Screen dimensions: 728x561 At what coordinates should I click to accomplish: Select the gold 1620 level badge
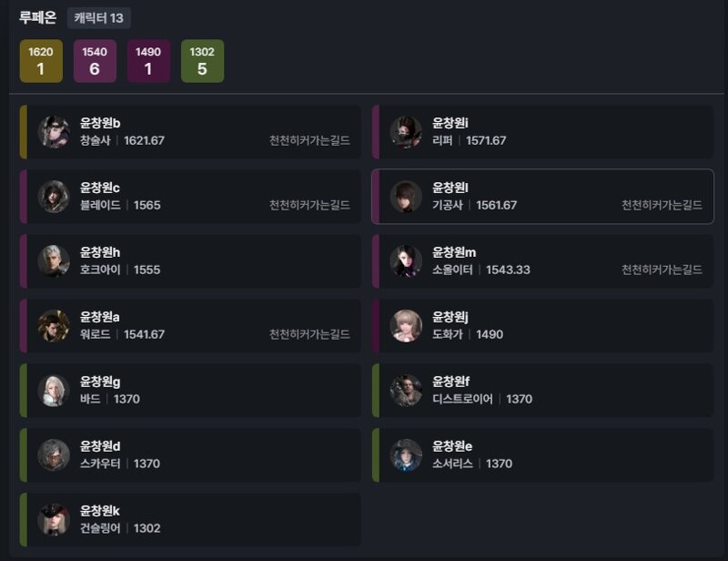coord(41,61)
